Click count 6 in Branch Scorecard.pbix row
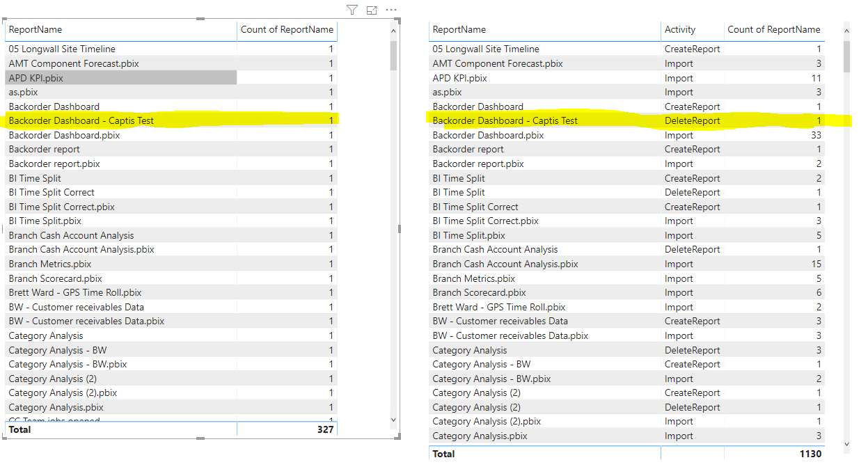868x476 pixels. point(819,292)
